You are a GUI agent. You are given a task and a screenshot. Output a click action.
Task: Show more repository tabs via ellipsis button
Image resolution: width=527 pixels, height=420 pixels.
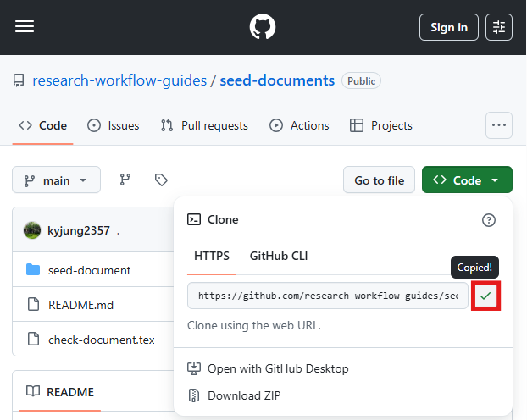coord(499,125)
